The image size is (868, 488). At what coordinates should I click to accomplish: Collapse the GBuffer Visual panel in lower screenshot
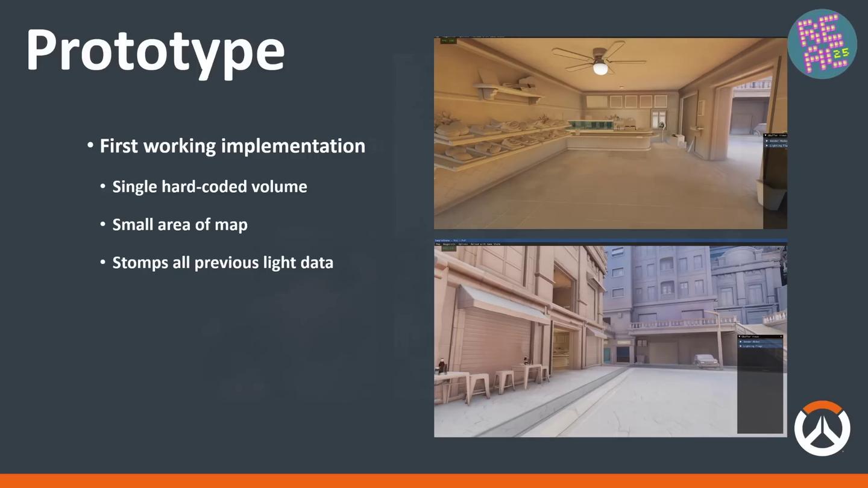click(x=740, y=336)
